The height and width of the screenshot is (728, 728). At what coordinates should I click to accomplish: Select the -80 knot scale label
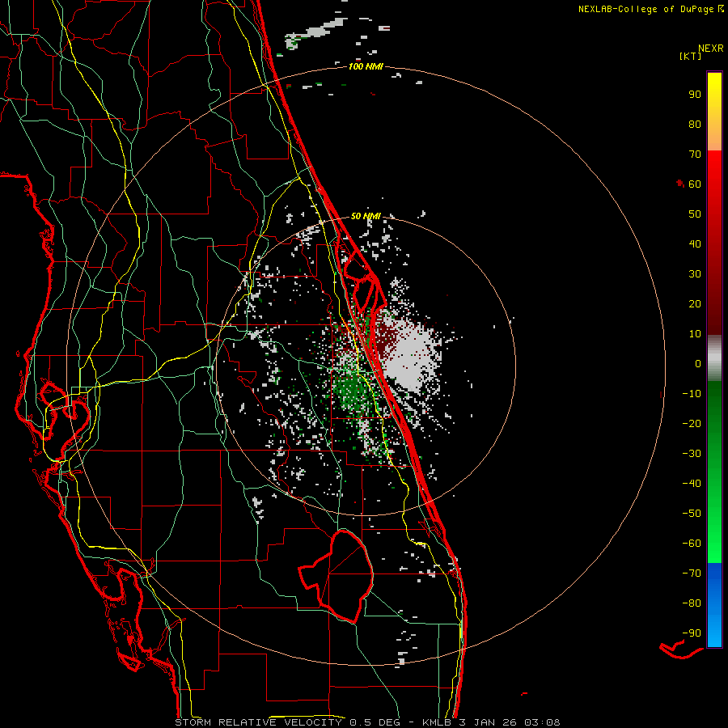coord(692,603)
